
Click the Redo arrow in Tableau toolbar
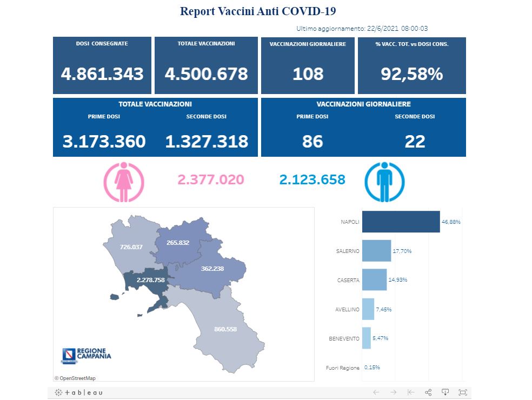394,392
